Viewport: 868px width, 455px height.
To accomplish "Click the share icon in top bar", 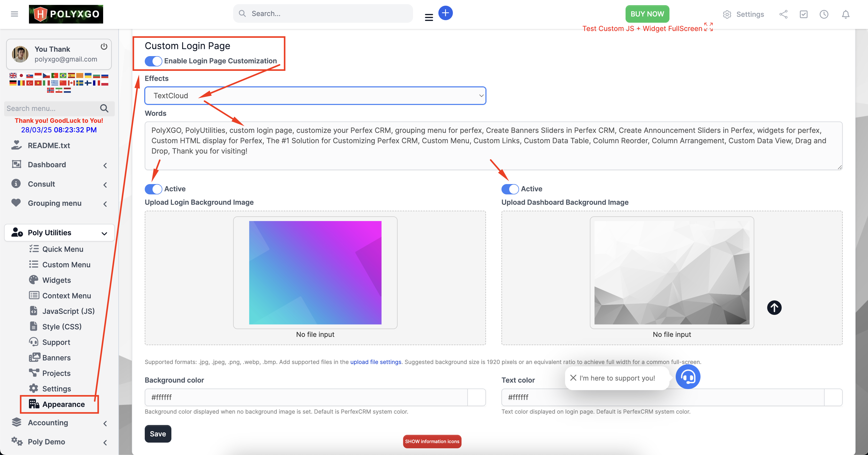I will (x=783, y=14).
